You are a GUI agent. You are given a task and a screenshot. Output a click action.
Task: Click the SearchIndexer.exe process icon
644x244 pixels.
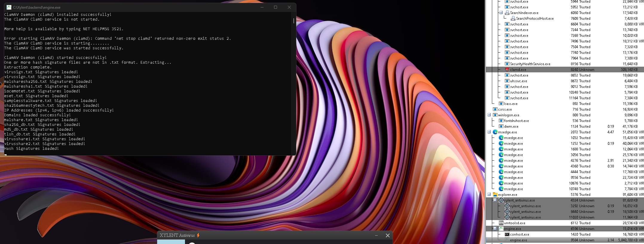507,13
